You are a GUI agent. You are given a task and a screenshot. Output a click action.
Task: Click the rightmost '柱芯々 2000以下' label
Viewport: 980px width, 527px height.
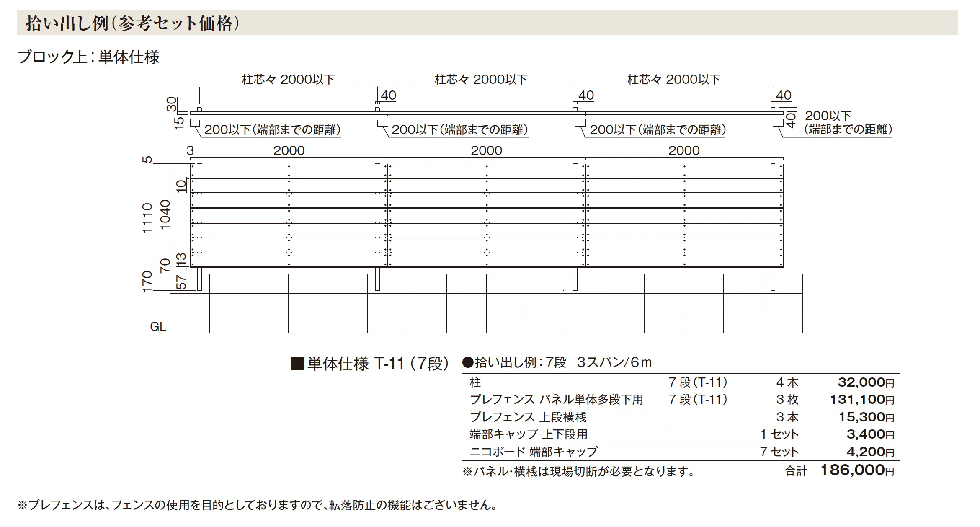click(674, 79)
